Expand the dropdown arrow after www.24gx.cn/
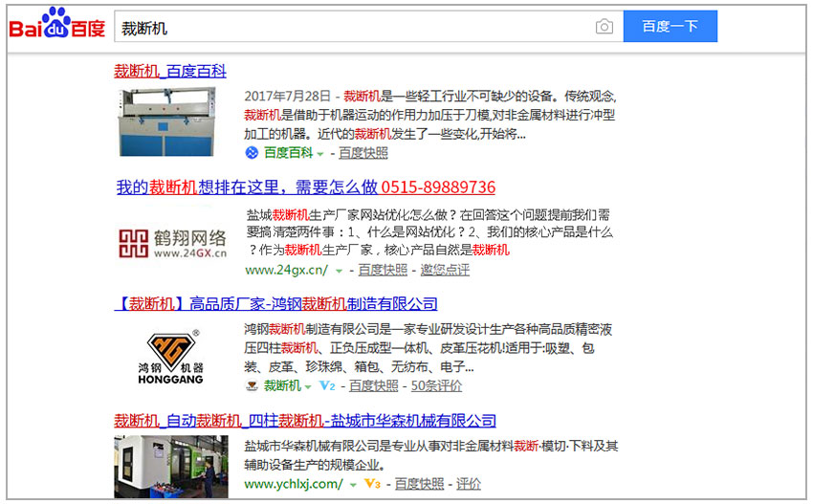The width and height of the screenshot is (813, 504). tap(339, 271)
